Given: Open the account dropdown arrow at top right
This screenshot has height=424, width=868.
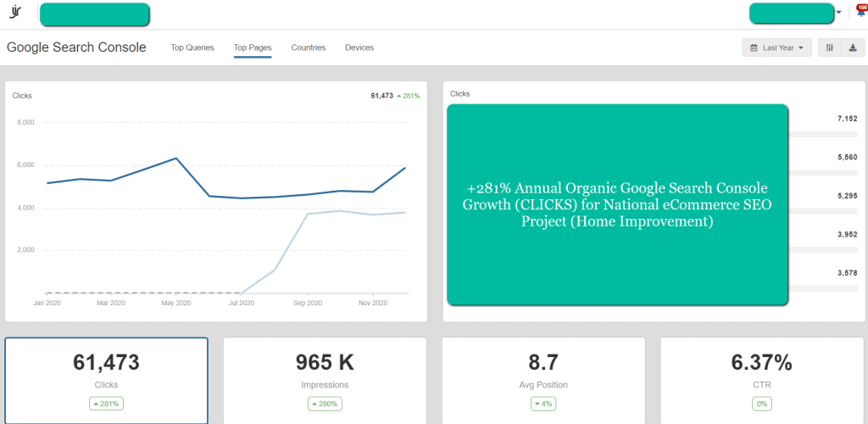Looking at the screenshot, I should tap(839, 13).
